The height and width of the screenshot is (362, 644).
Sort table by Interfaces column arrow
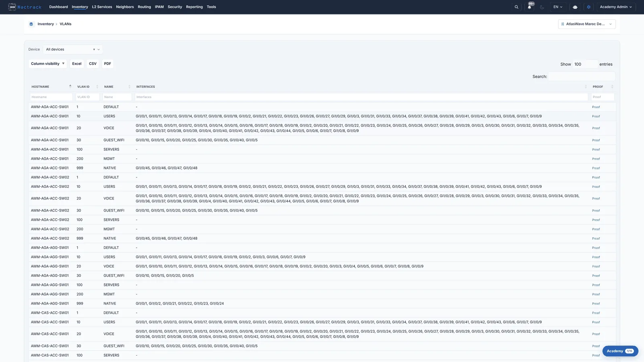click(x=586, y=87)
